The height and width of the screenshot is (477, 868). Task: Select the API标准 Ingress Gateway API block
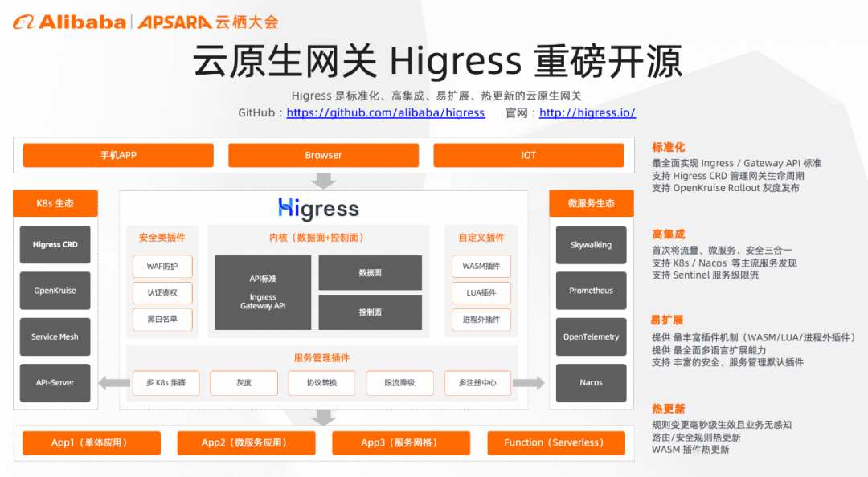(x=263, y=292)
